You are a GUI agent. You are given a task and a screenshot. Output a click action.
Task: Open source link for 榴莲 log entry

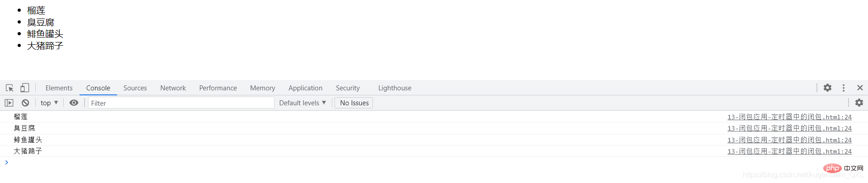pos(789,117)
